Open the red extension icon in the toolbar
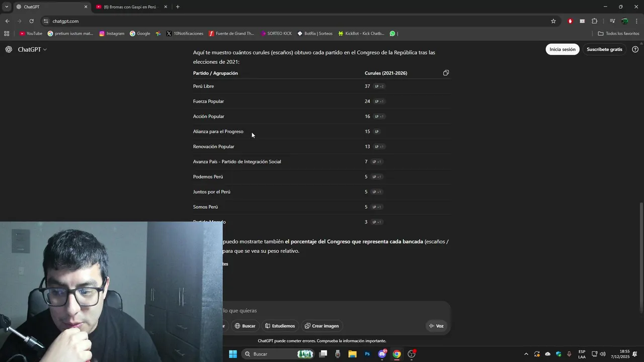 point(570,21)
